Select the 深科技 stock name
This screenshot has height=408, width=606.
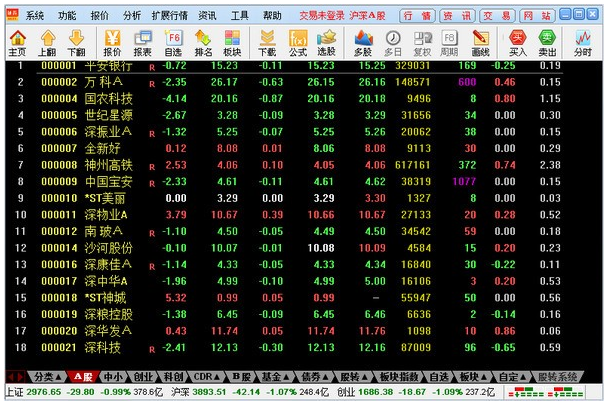pyautogui.click(x=103, y=347)
